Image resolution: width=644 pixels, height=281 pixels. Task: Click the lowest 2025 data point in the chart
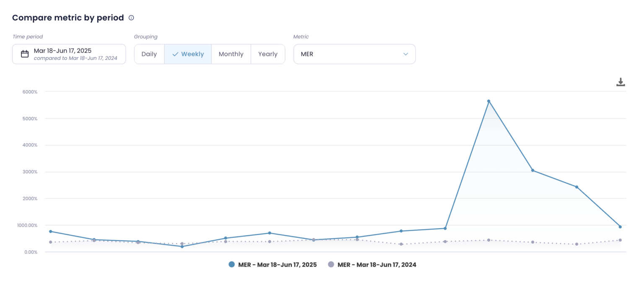click(x=182, y=247)
